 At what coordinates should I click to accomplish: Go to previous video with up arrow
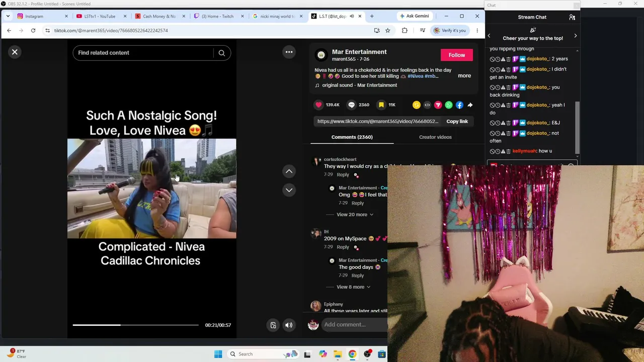pos(289,171)
